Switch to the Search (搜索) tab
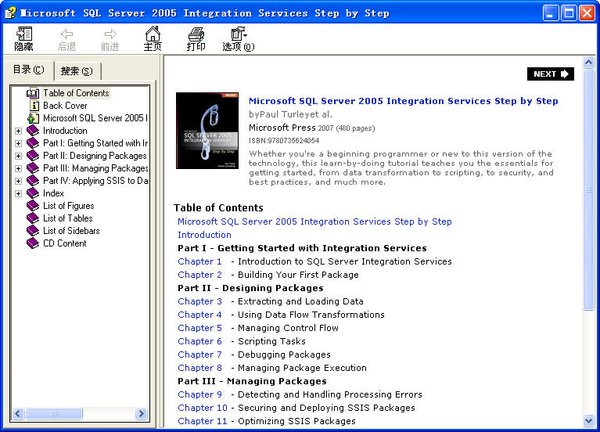The width and height of the screenshot is (600, 432). click(76, 70)
